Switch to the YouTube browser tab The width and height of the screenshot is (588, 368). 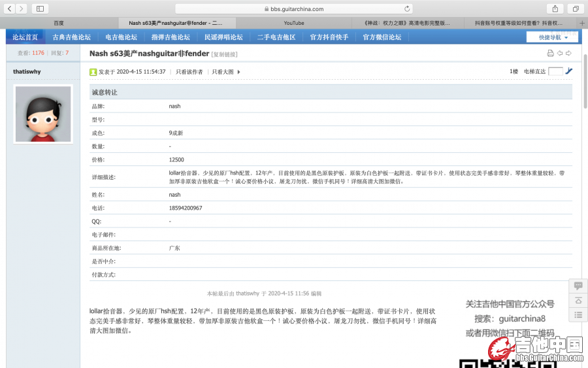[x=293, y=23]
